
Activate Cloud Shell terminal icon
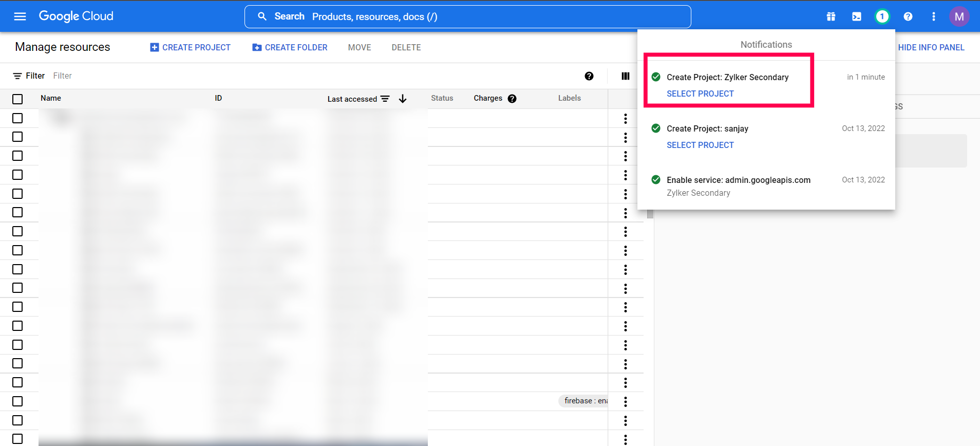[857, 16]
